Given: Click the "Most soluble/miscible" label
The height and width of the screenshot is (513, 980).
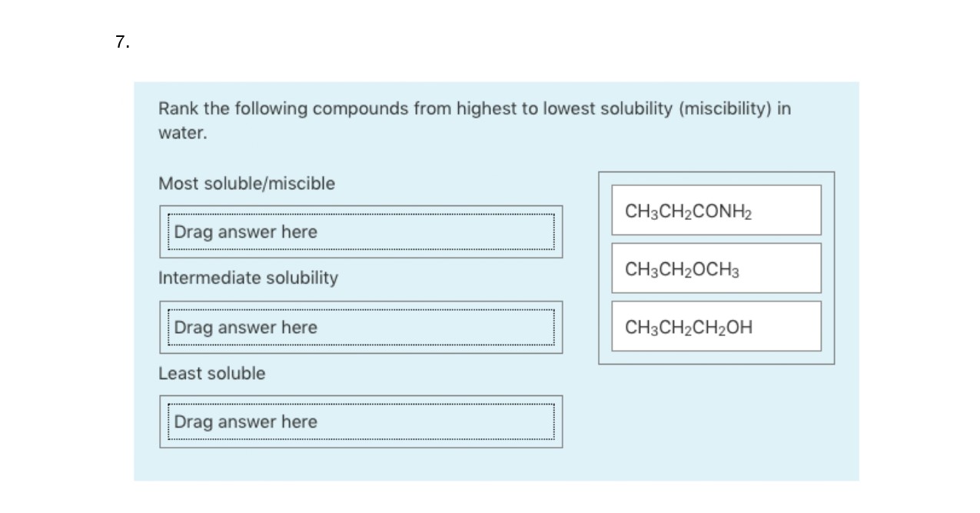Looking at the screenshot, I should (247, 184).
